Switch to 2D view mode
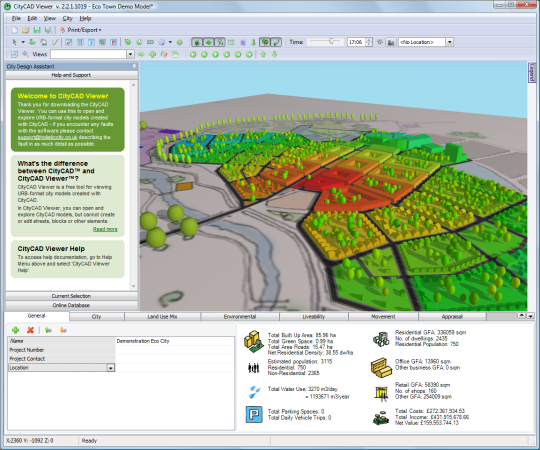The image size is (540, 450). coord(150,42)
